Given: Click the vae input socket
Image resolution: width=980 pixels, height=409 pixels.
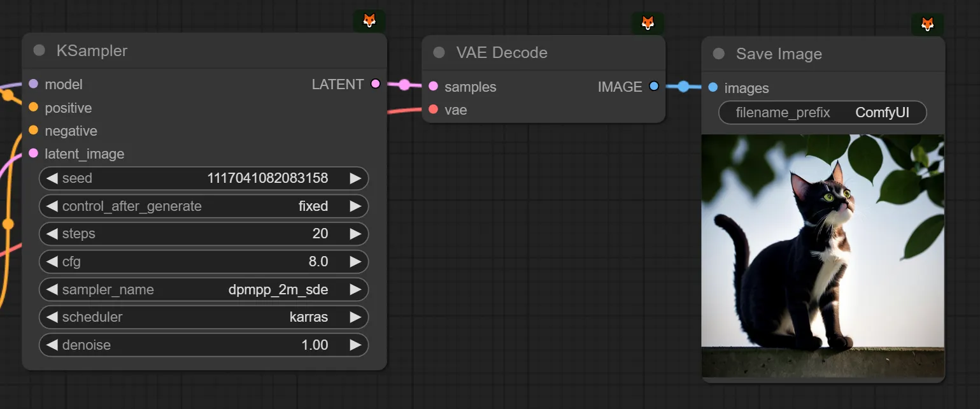Looking at the screenshot, I should (x=434, y=110).
